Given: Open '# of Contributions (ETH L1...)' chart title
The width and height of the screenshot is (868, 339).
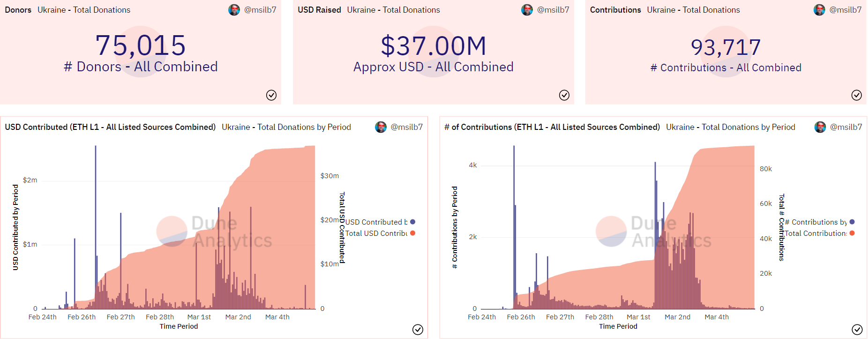Looking at the screenshot, I should click(552, 127).
